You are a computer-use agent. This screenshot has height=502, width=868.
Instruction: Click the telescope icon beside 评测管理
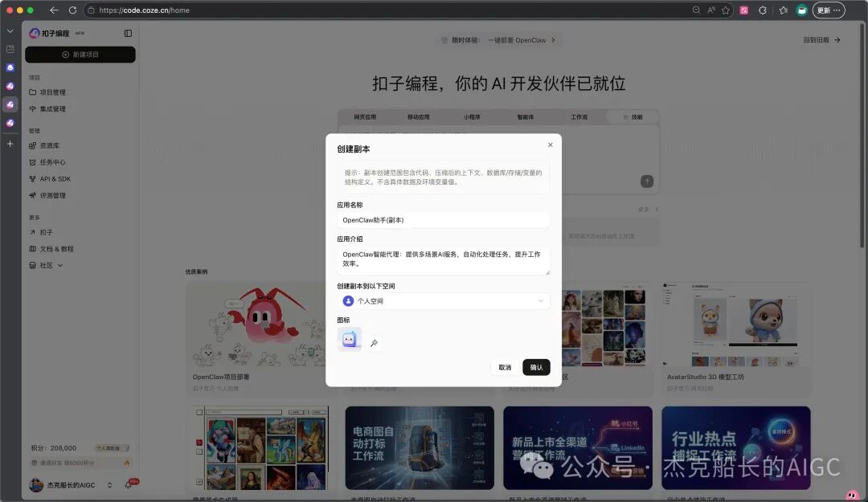click(33, 195)
